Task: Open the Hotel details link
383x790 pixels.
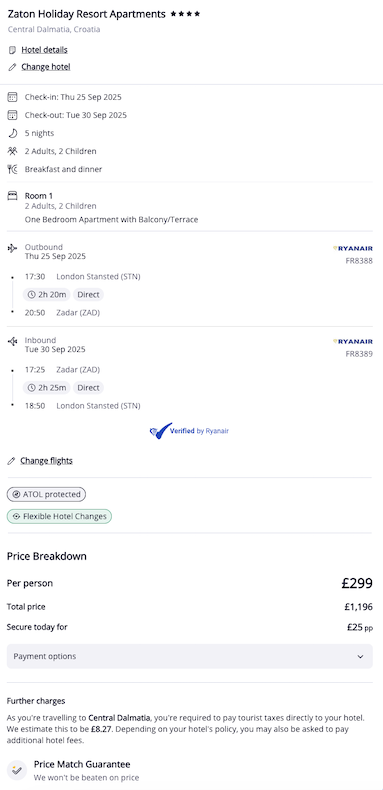Action: [x=44, y=50]
